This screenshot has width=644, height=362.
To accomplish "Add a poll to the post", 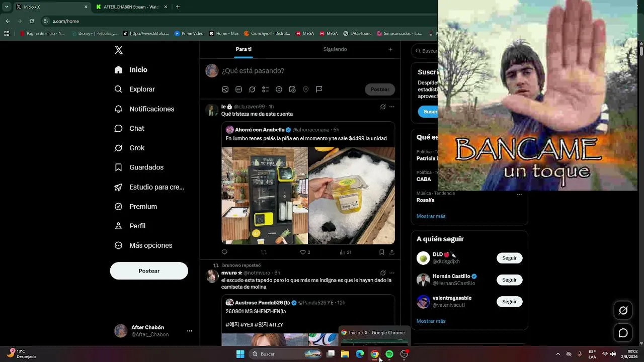I will click(265, 89).
